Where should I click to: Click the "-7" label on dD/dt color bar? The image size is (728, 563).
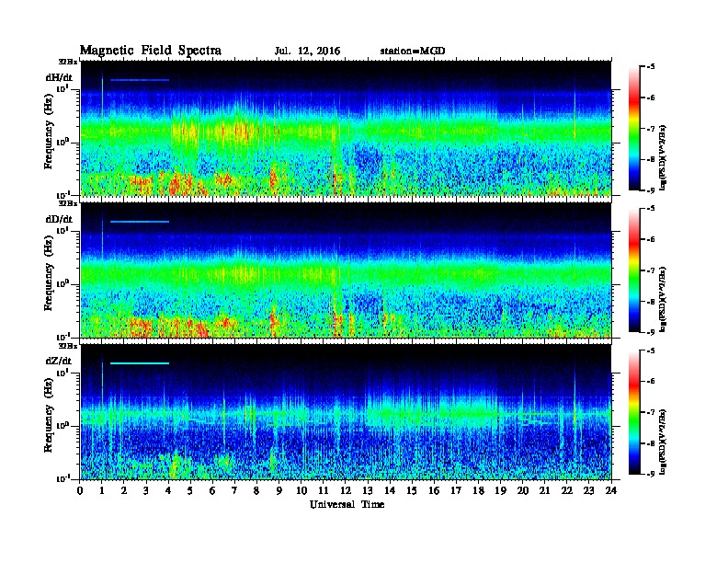pos(651,270)
